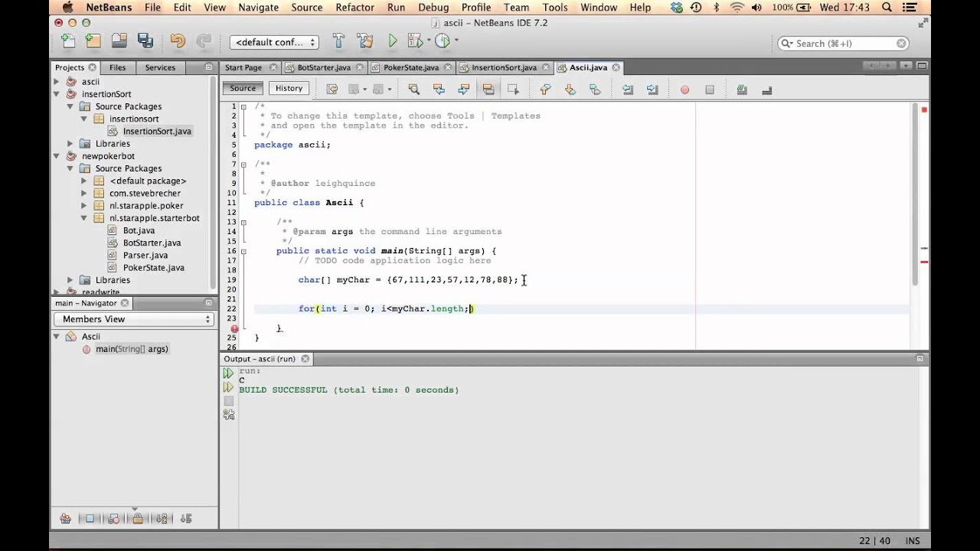
Task: Toggle Show Inherited Members in Navigator
Action: point(66,518)
